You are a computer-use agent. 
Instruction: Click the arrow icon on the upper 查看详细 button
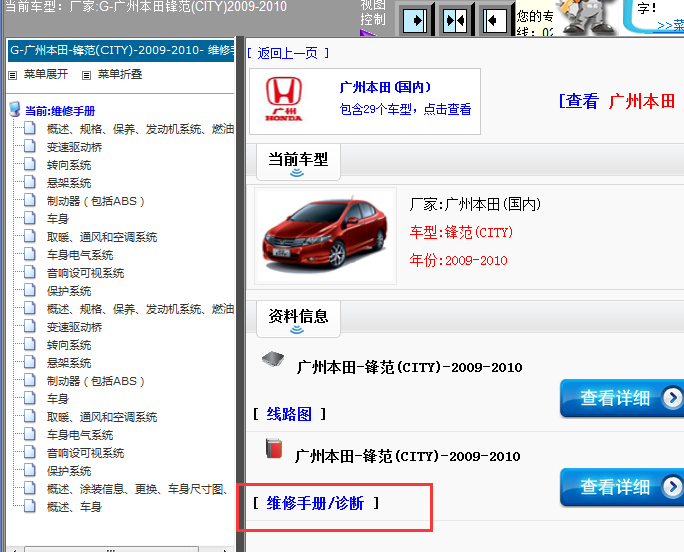pos(672,397)
